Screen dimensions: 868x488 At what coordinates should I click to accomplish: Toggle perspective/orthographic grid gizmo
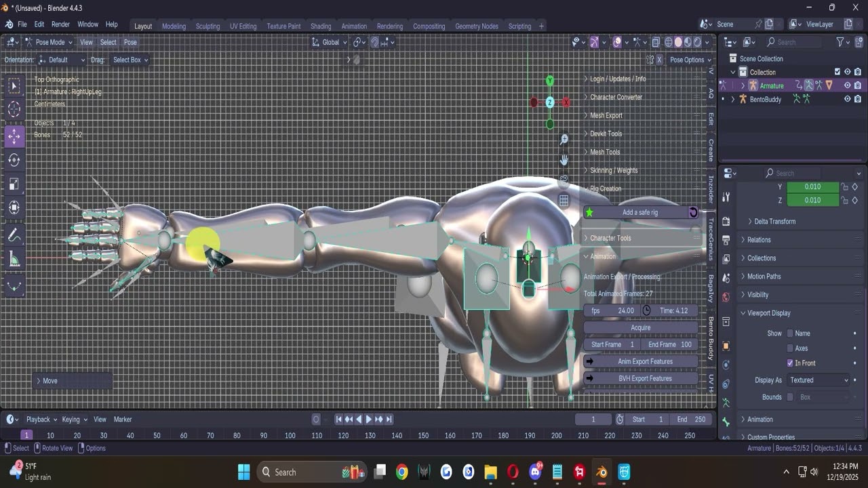[564, 200]
